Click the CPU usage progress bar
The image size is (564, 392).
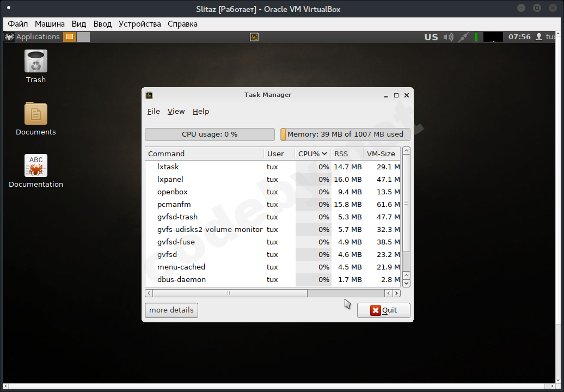[x=210, y=134]
